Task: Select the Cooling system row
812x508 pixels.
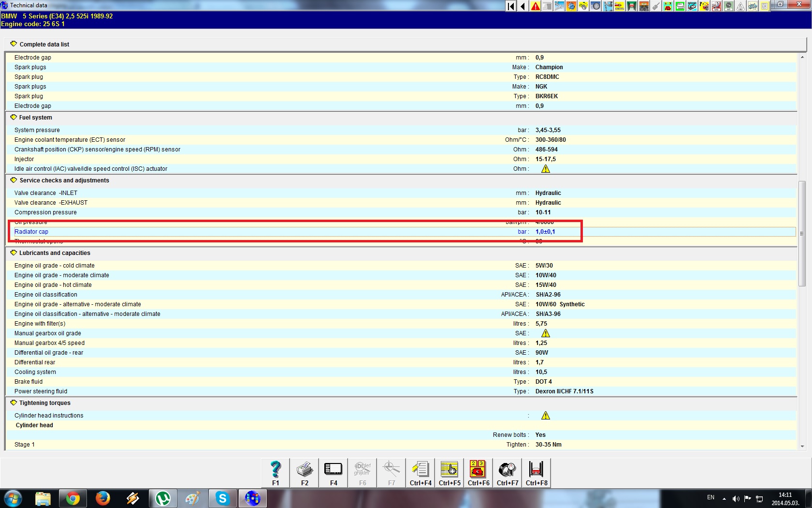Action: coord(402,372)
